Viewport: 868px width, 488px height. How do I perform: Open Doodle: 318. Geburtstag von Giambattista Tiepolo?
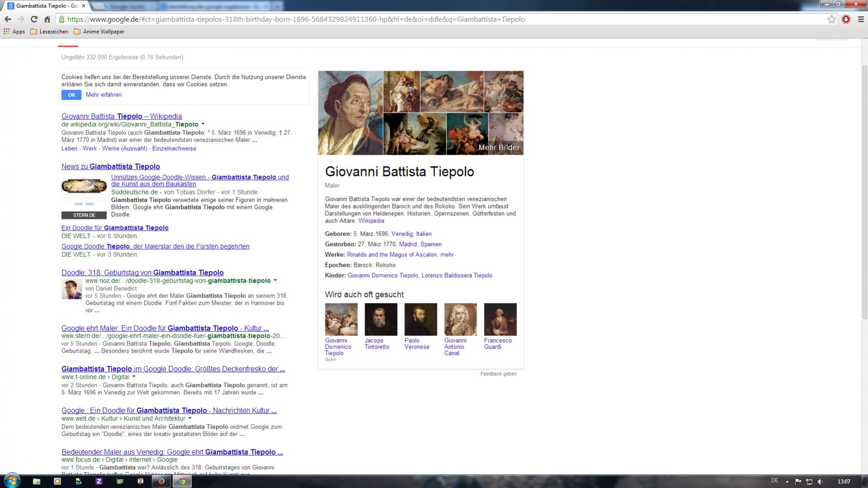142,273
